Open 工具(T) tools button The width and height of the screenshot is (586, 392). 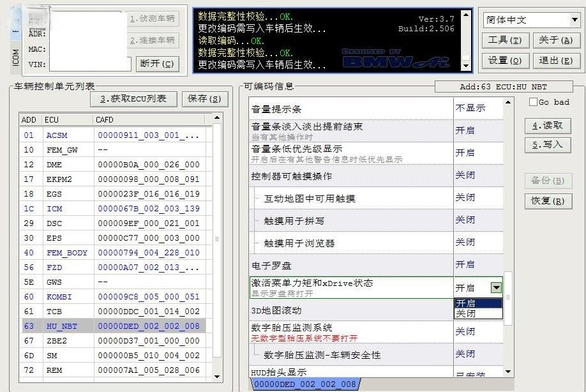click(505, 40)
